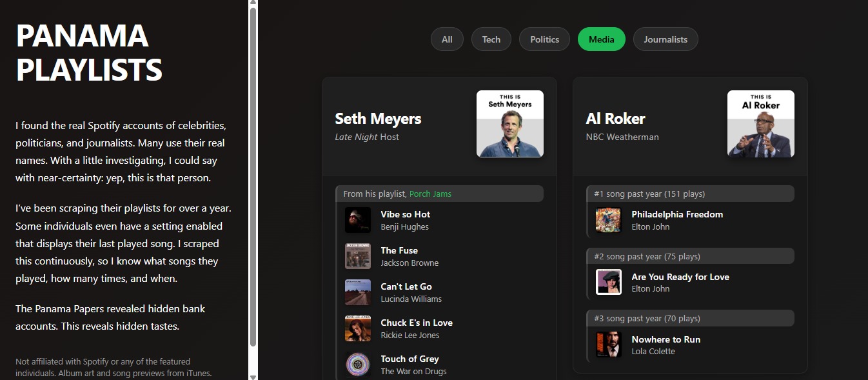Click the Seth Meyers card heading
This screenshot has height=380, width=868.
378,119
